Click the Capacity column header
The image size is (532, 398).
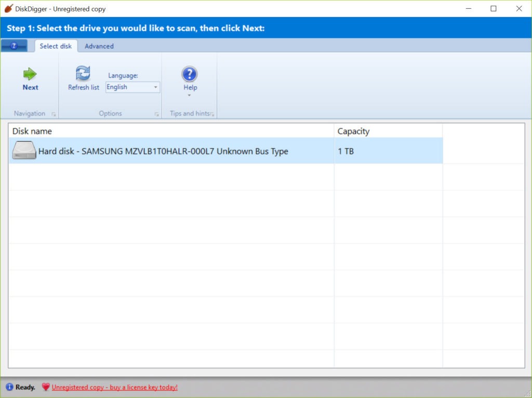point(388,131)
